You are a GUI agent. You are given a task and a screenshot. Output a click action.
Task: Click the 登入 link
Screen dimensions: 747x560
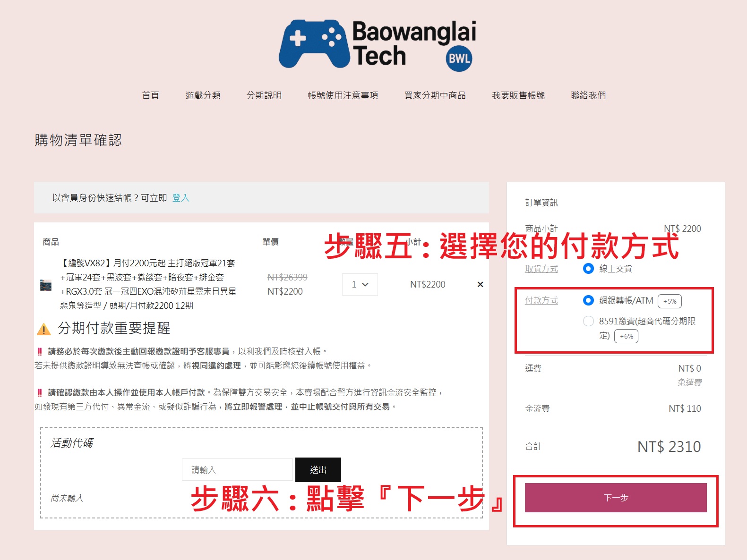point(180,198)
